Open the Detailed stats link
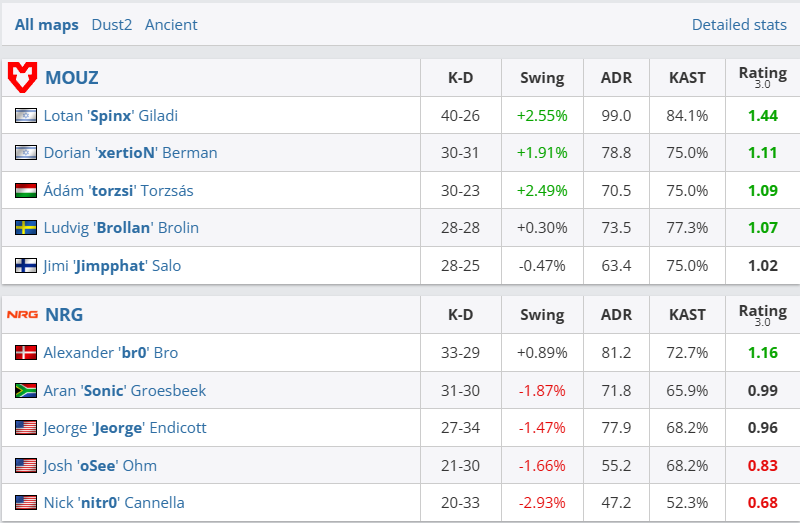 point(739,24)
